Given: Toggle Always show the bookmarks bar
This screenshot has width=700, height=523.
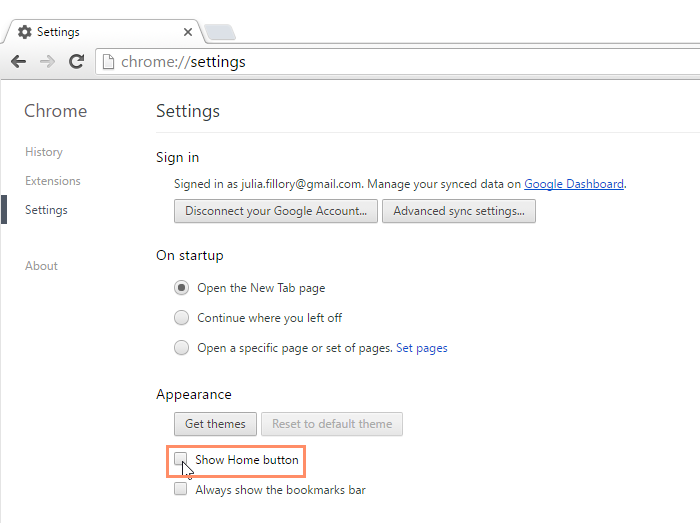Looking at the screenshot, I should coord(181,490).
